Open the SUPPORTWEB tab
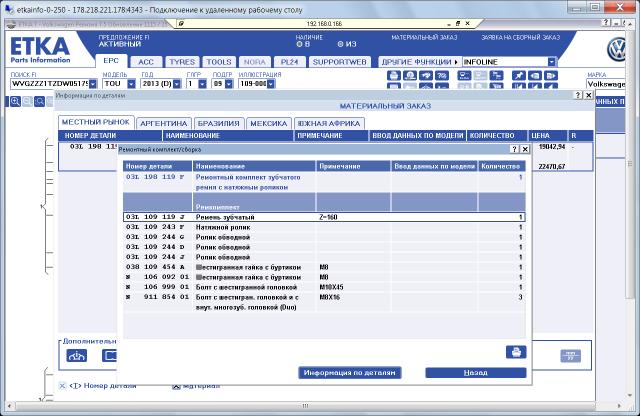The height and width of the screenshot is (416, 640). [340, 62]
